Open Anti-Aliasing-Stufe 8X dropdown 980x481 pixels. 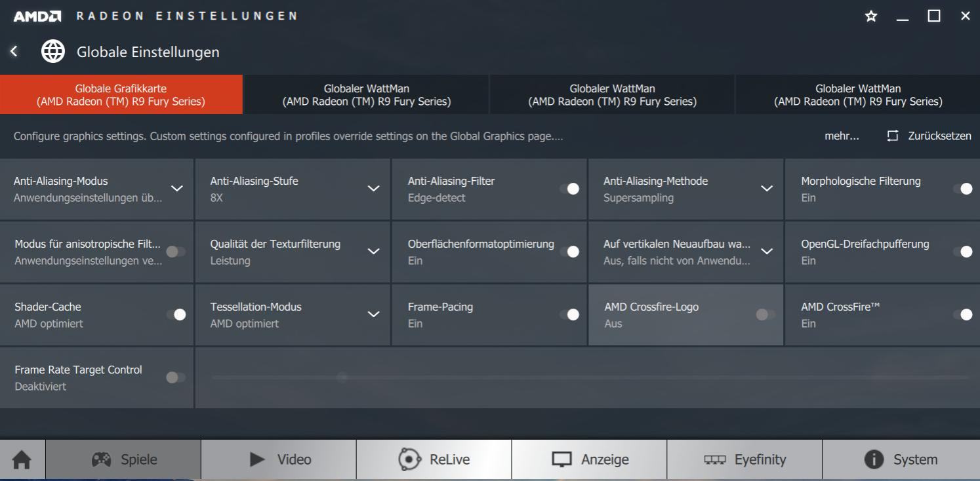[x=373, y=189]
